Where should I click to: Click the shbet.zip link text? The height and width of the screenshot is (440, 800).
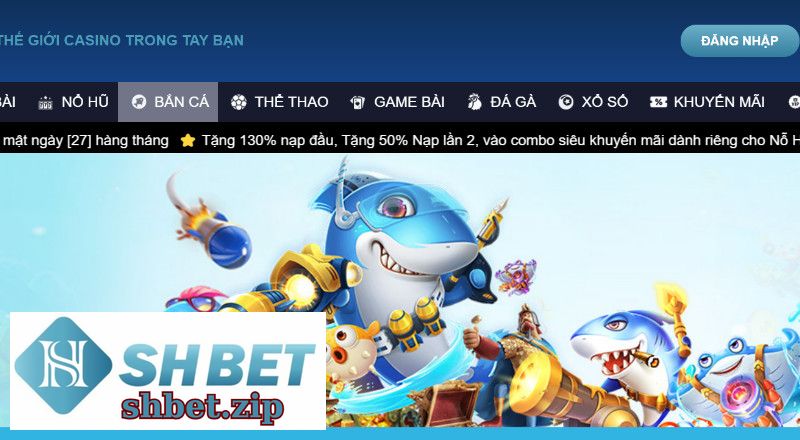[202, 408]
